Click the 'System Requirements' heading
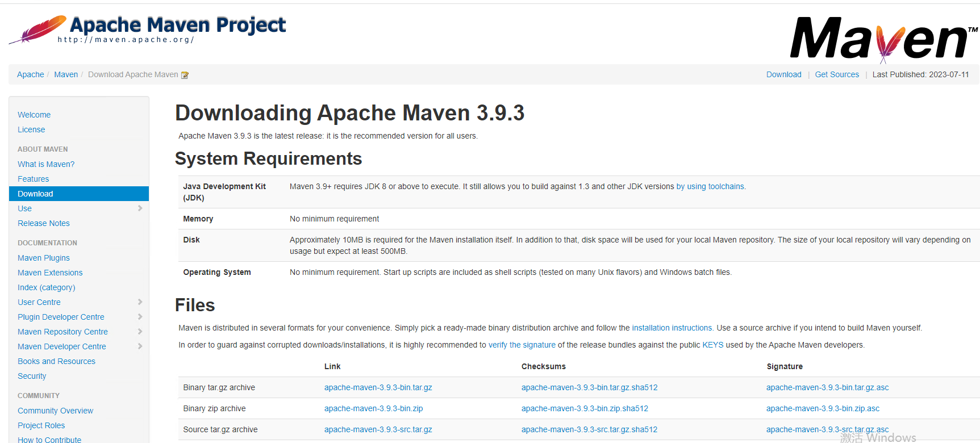The width and height of the screenshot is (980, 443). coord(269,158)
